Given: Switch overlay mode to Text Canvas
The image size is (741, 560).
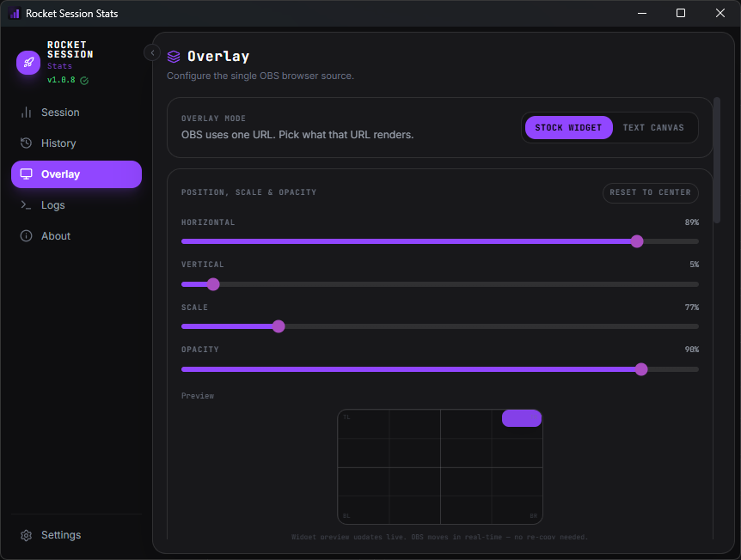Looking at the screenshot, I should click(x=653, y=127).
